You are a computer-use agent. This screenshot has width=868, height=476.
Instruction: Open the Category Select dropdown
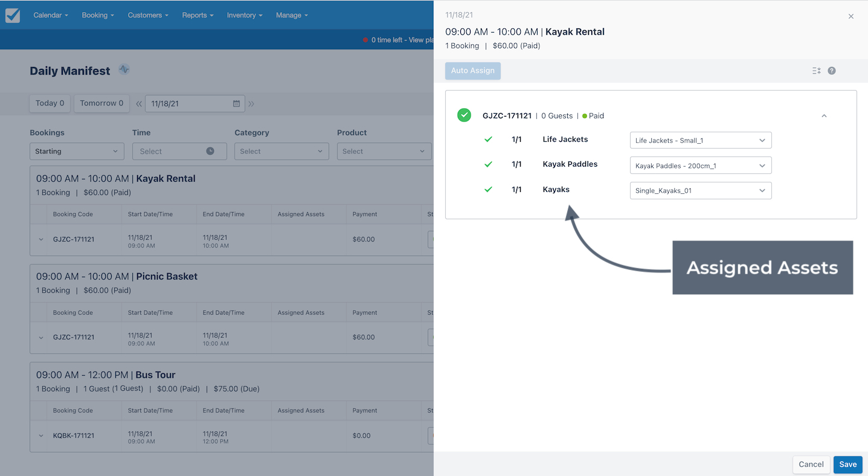tap(281, 151)
